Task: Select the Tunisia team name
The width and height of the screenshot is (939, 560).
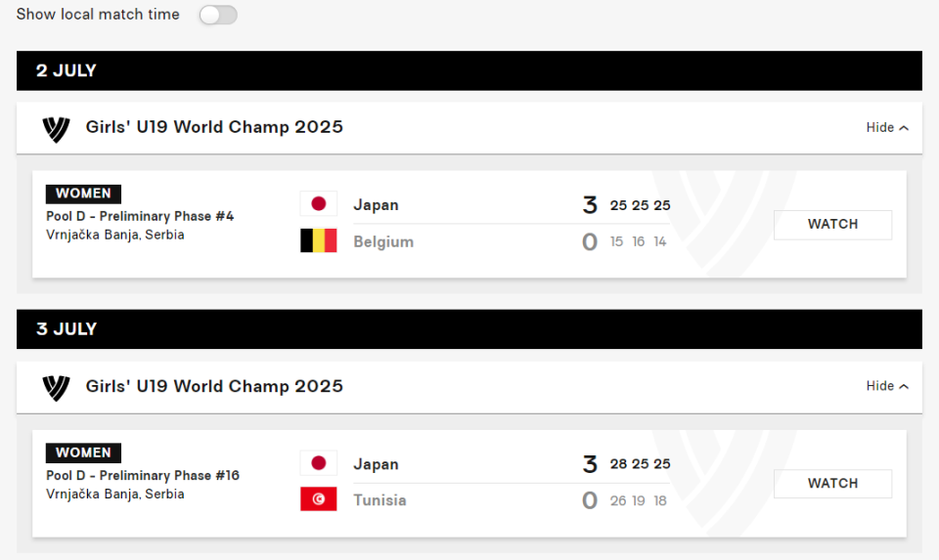Action: [380, 500]
